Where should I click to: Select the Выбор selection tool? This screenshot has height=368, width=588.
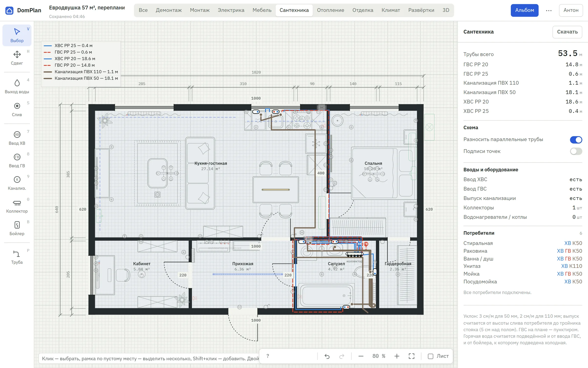coord(17,35)
